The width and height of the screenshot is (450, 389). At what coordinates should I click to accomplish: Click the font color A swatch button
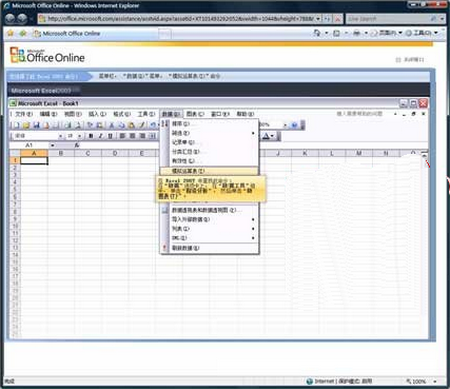tap(266, 136)
